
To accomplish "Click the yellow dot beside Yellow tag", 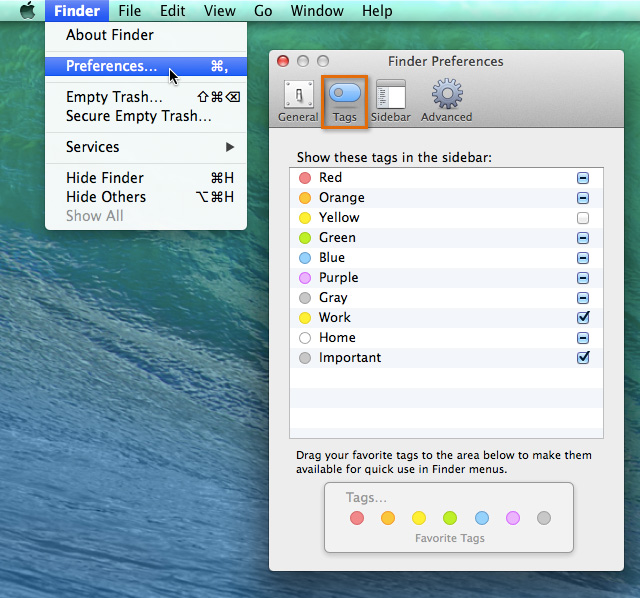I will (x=305, y=218).
